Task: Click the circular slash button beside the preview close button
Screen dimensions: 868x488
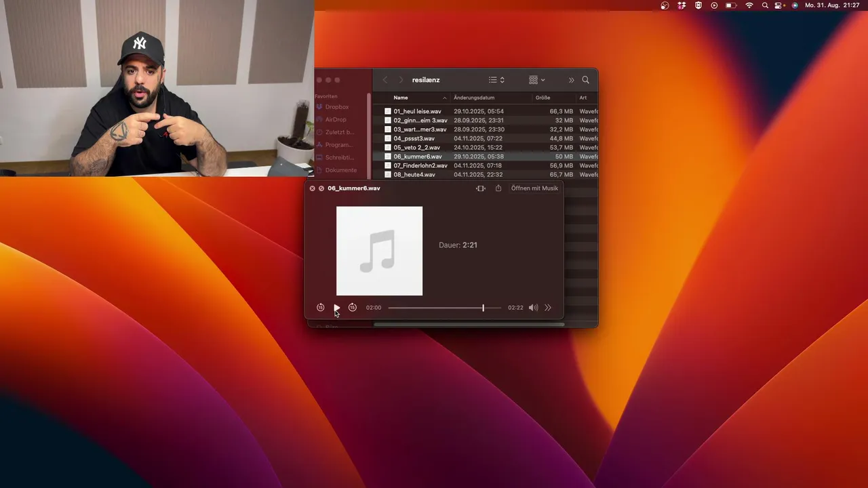Action: pyautogui.click(x=321, y=188)
